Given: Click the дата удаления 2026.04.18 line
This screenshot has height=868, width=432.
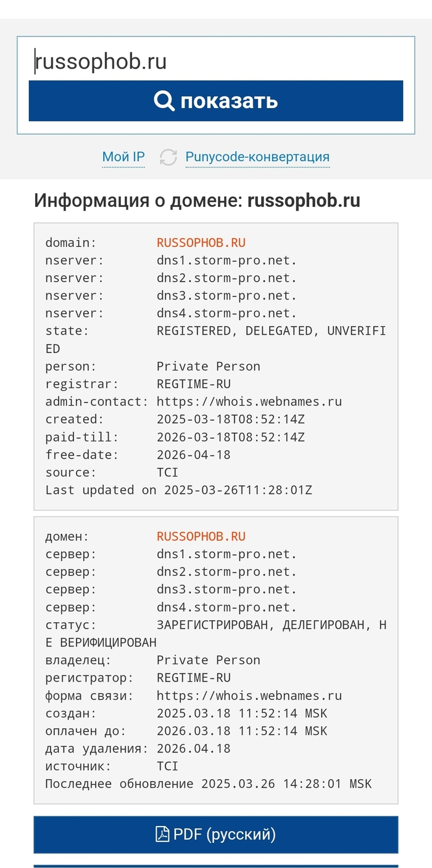Looking at the screenshot, I should [138, 749].
